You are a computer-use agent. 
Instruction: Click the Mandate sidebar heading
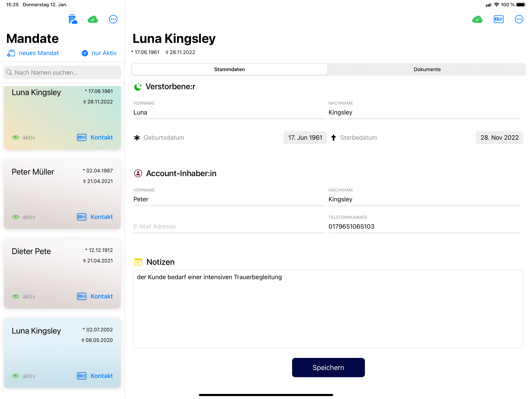[33, 39]
